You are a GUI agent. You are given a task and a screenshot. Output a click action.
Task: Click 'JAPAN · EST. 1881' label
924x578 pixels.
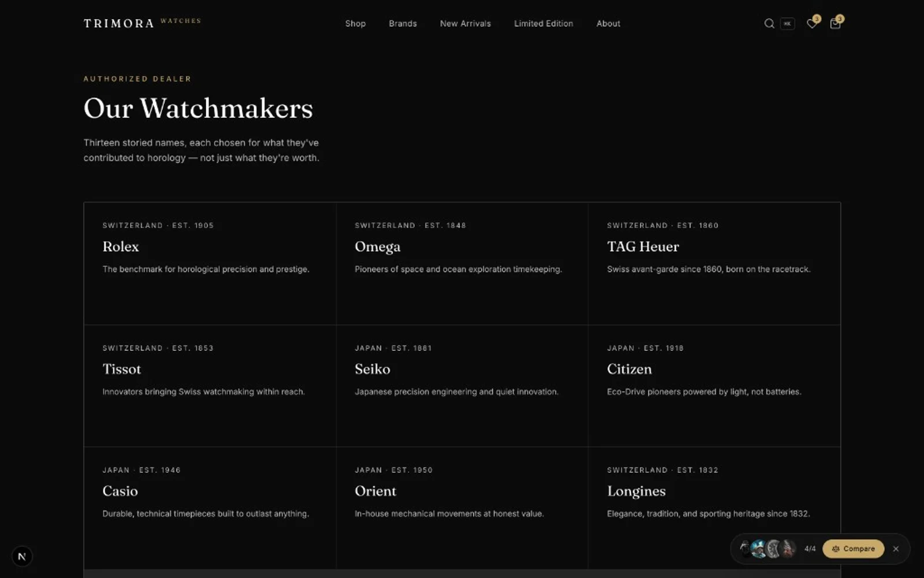click(393, 348)
